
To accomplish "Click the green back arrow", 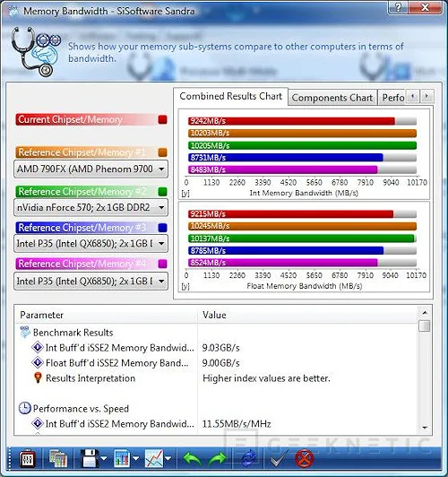I will [x=192, y=459].
